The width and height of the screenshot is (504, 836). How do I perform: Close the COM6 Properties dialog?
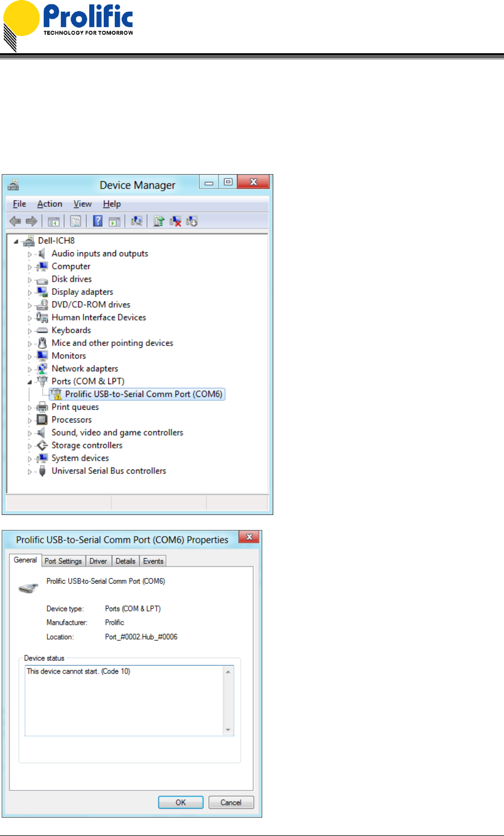tap(250, 537)
